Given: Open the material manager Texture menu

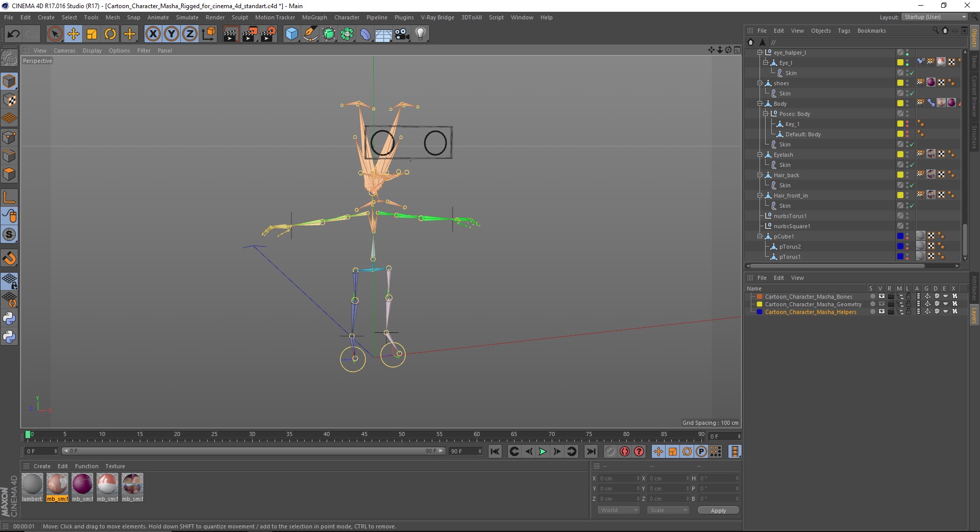Looking at the screenshot, I should tap(115, 466).
